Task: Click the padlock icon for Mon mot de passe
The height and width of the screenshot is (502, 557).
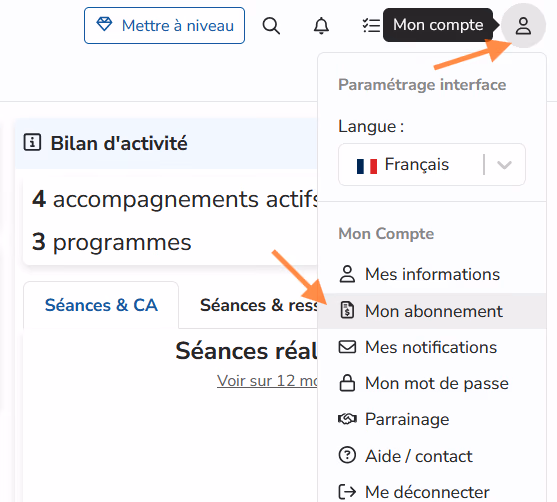Action: tap(347, 383)
